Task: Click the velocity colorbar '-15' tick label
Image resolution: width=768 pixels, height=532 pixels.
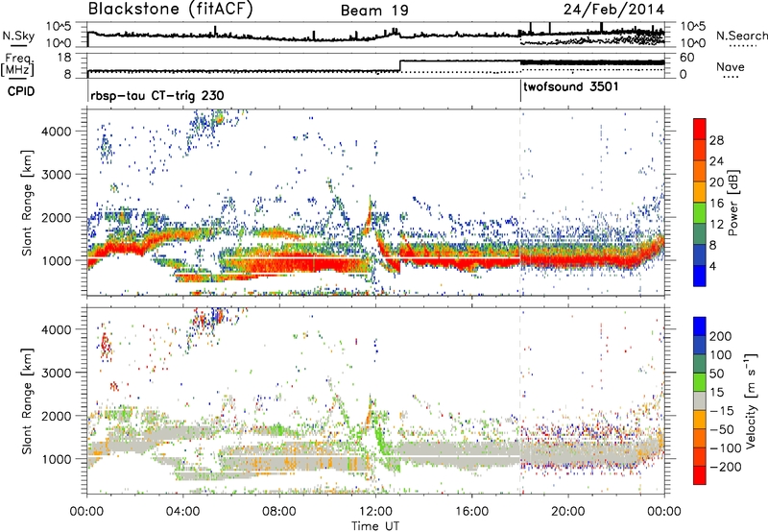Action: 722,410
